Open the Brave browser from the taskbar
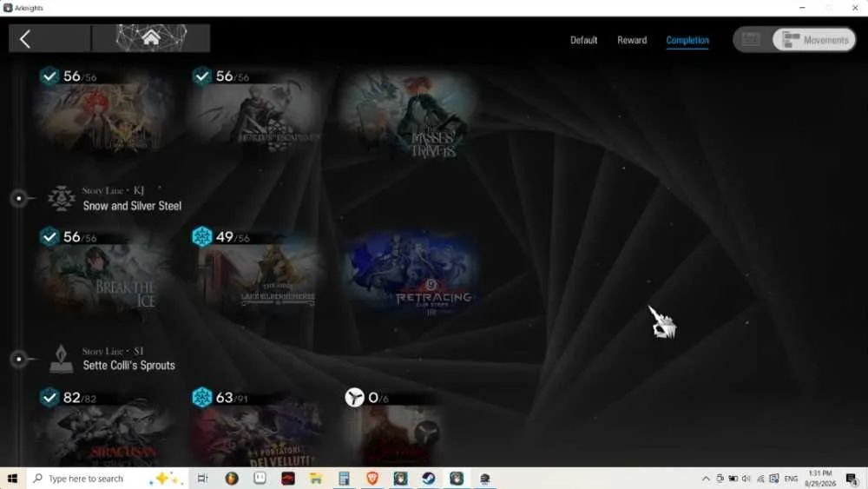Screen dimensions: 868x489 tap(372, 479)
